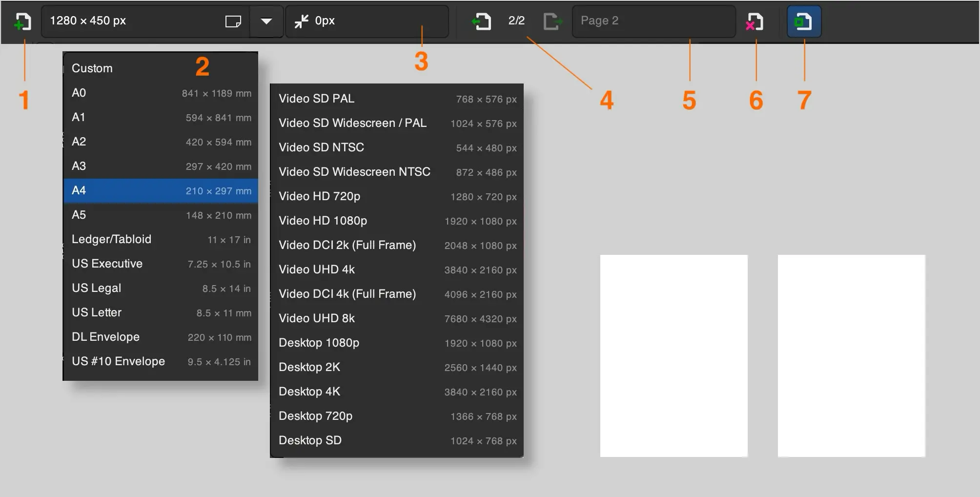
Task: Choose Custom from the size list
Action: coord(161,68)
